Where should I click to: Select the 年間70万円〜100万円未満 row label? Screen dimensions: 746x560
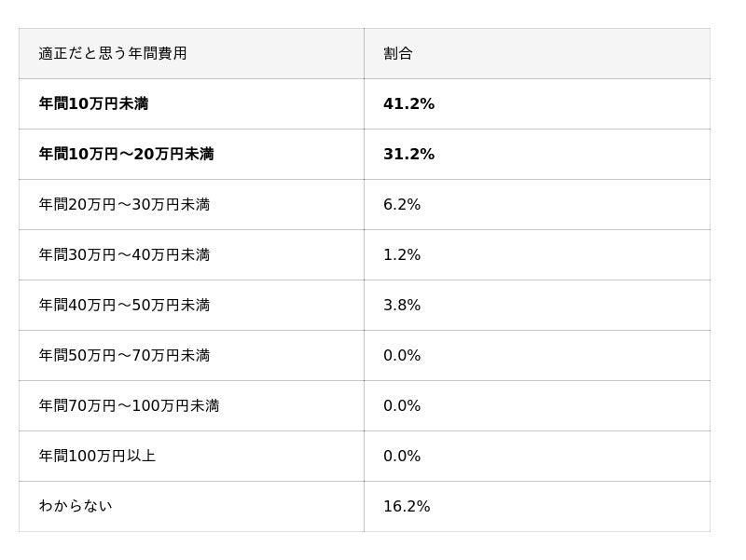tap(129, 406)
